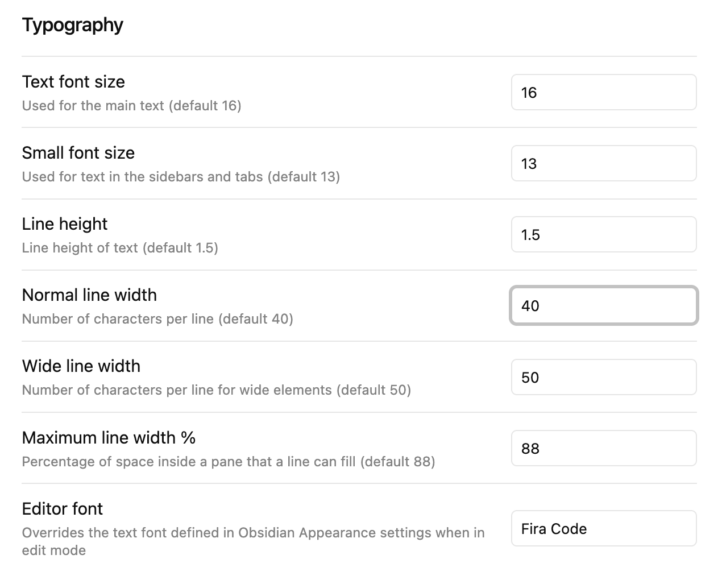
Task: Click the "Editor font" setting title
Action: pos(63,509)
